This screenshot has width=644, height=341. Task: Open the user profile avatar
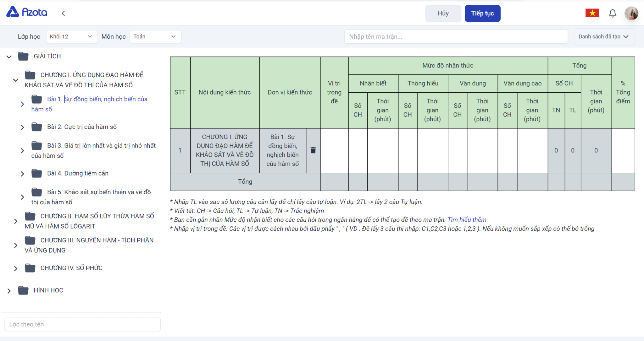point(631,13)
